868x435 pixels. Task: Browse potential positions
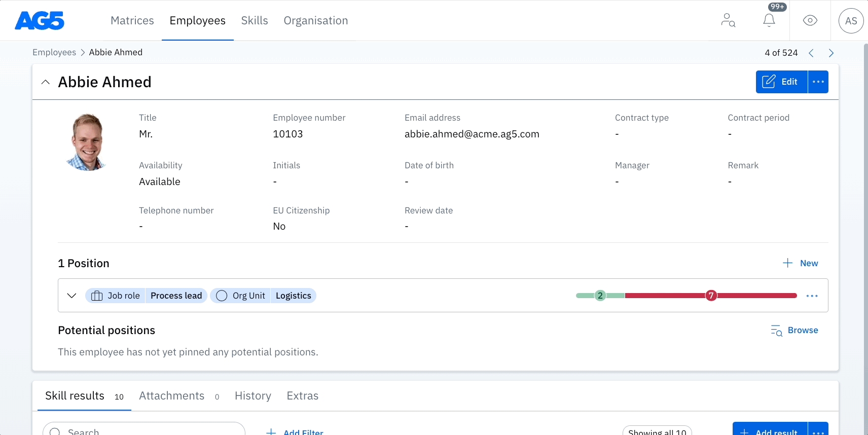coord(794,331)
